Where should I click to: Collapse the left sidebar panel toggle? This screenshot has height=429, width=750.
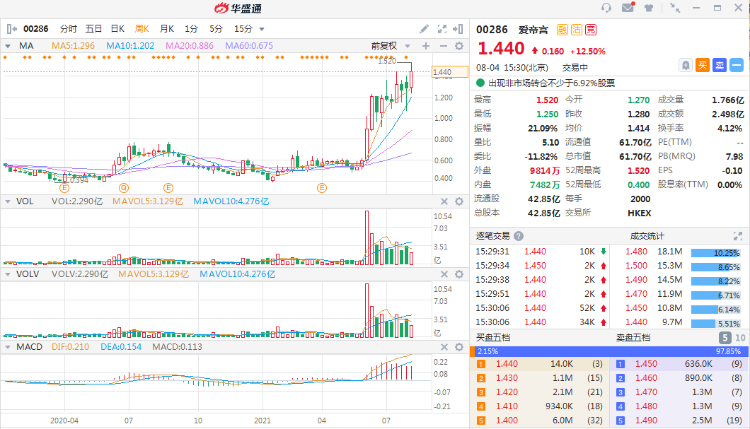pos(10,29)
